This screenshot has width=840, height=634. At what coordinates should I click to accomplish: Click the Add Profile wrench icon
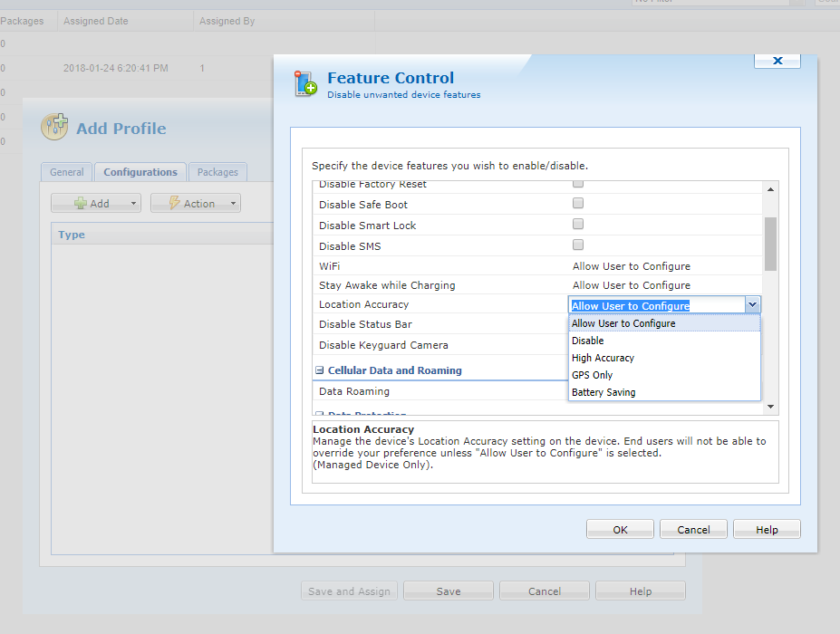point(54,128)
